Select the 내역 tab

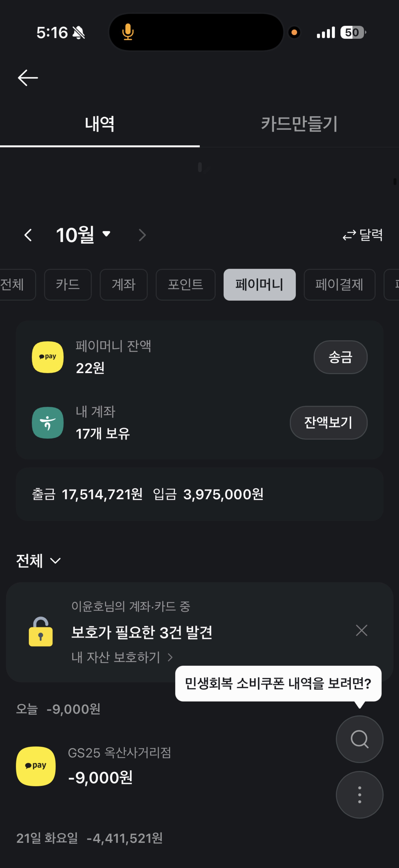click(100, 124)
